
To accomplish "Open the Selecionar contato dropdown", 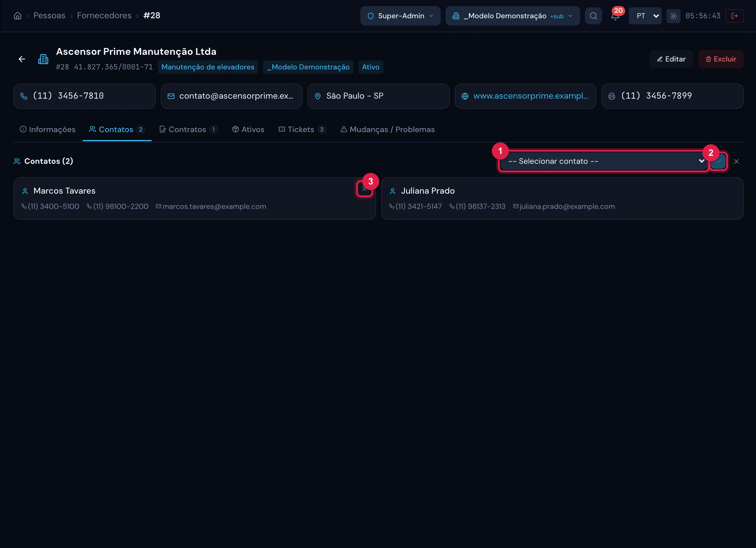I will coord(604,161).
